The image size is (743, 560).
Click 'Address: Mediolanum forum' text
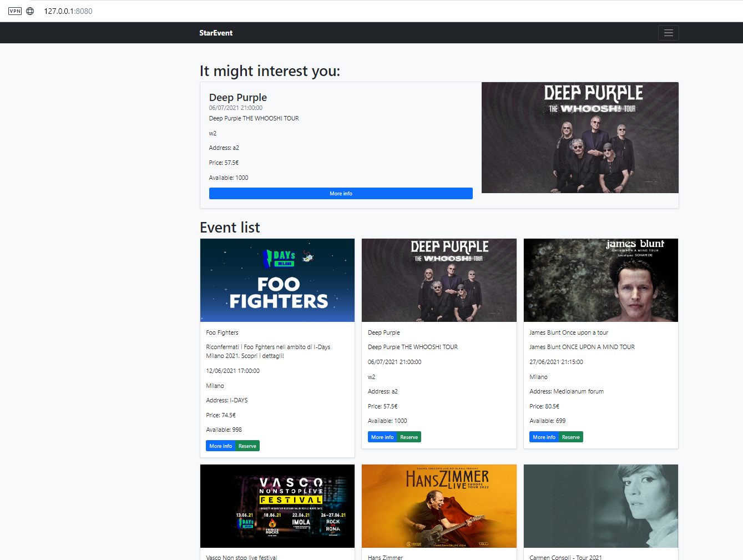pyautogui.click(x=567, y=391)
